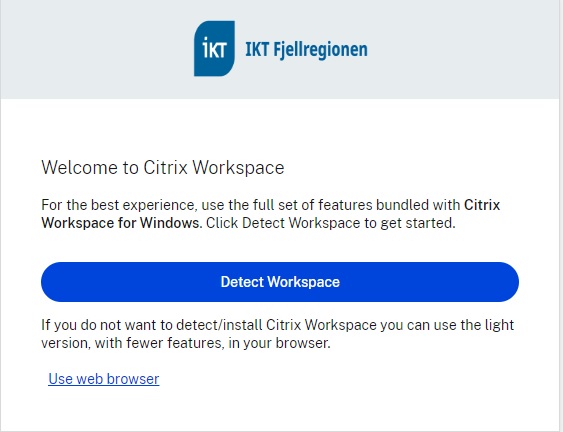563x432 pixels.
Task: Click the word 'detect/install' in the paragraph
Action: 219,325
